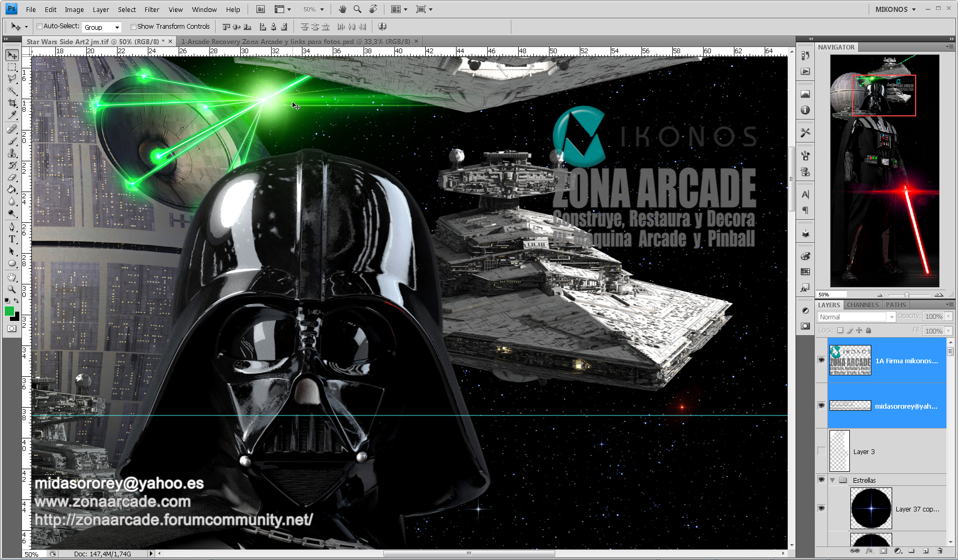This screenshot has width=958, height=560.
Task: Open the Auto-Select Group dropdown
Action: point(102,27)
